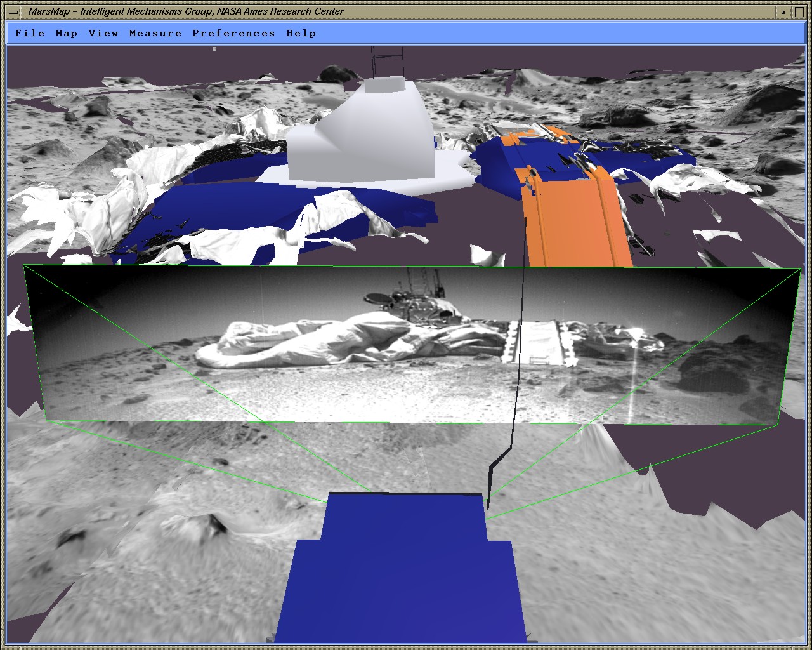This screenshot has height=650, width=812.
Task: Open the window menu button in title bar
Action: tap(13, 11)
